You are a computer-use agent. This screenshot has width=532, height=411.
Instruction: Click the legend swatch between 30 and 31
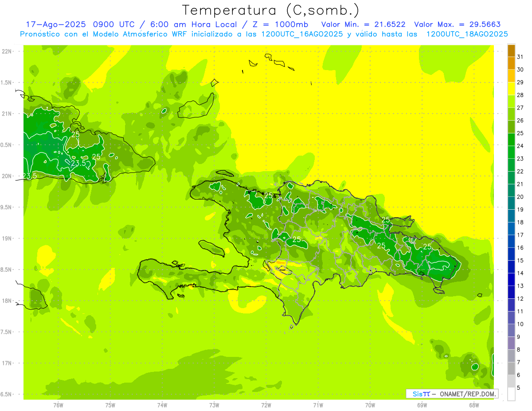(x=511, y=63)
